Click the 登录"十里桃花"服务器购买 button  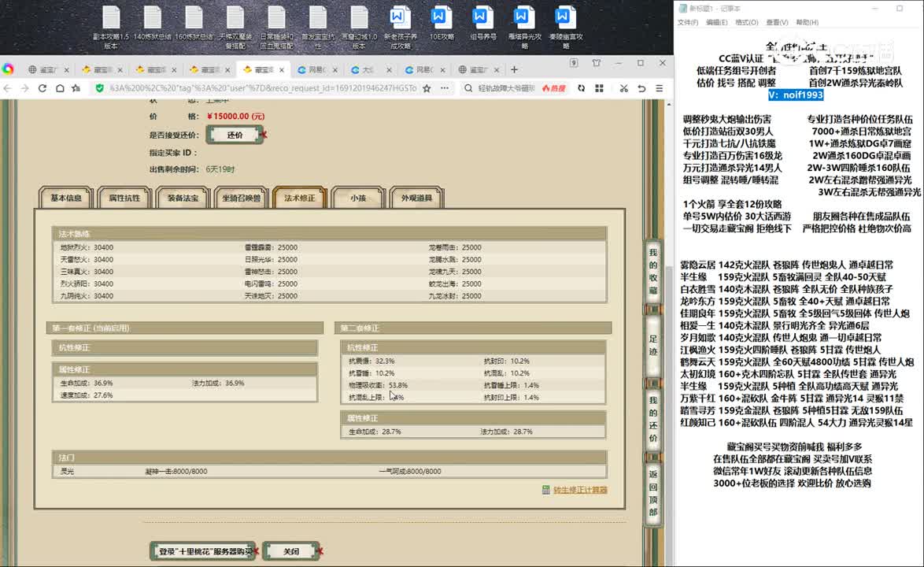203,551
